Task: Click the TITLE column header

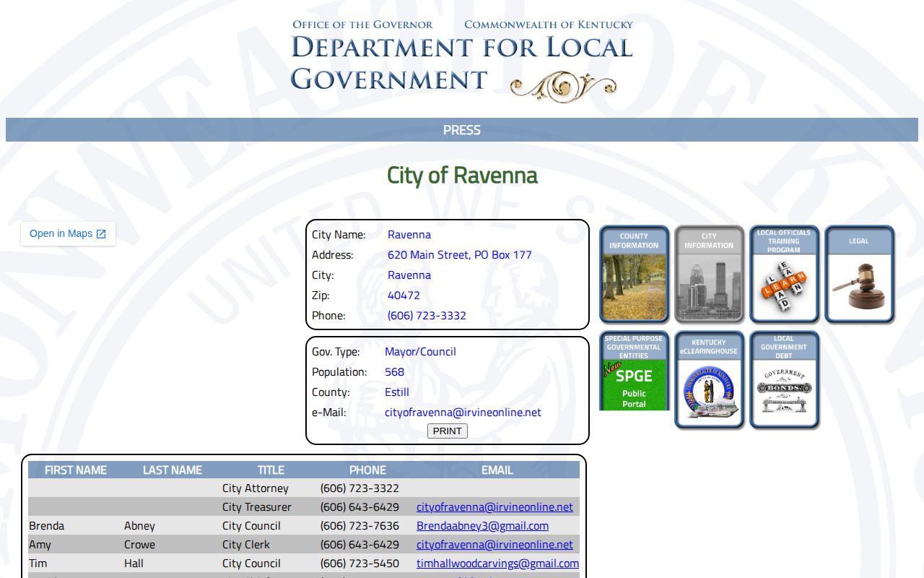Action: pyautogui.click(x=271, y=470)
